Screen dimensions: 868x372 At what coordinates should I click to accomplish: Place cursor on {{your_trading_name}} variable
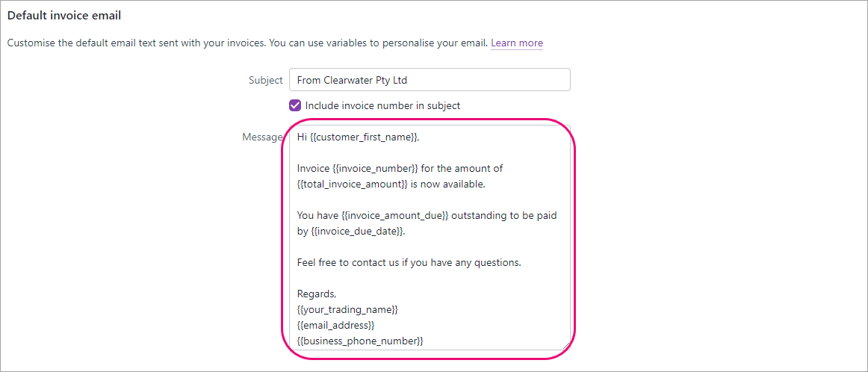(347, 310)
